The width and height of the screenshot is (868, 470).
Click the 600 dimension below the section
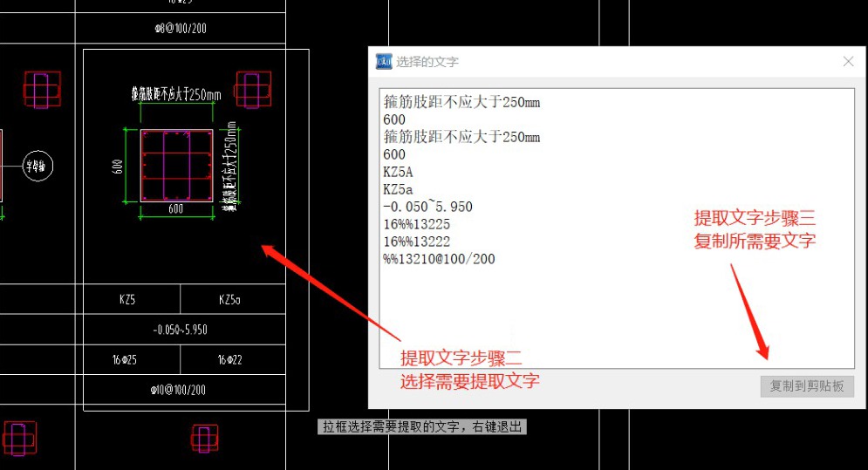pyautogui.click(x=176, y=208)
